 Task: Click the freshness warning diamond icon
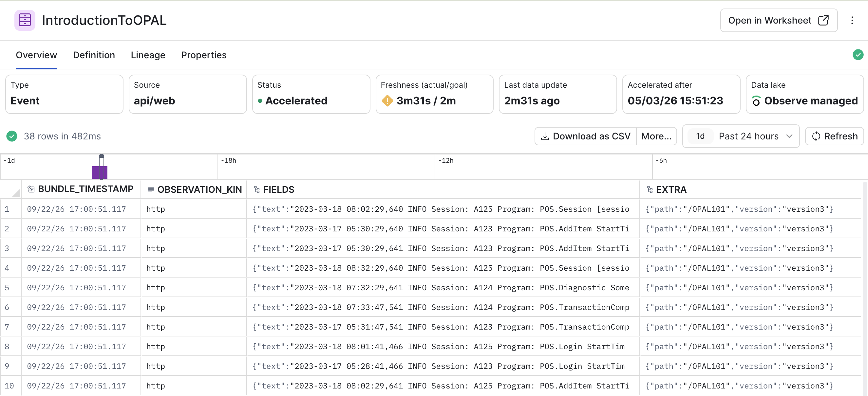coord(387,101)
